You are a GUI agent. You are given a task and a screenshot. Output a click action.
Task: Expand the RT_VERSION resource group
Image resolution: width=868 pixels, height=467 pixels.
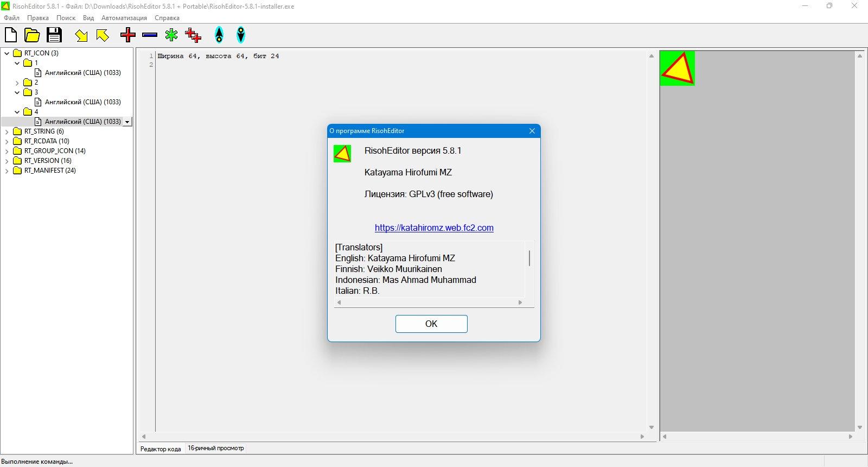click(x=7, y=161)
